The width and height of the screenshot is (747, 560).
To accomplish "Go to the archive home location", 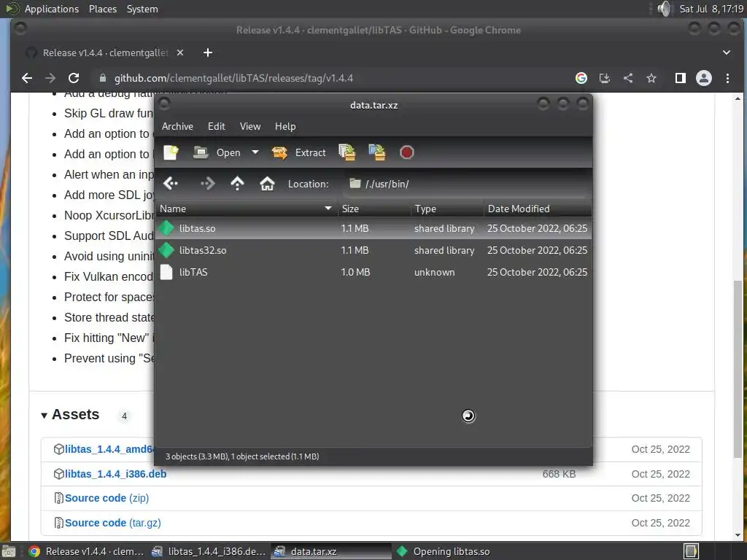I will pos(267,183).
